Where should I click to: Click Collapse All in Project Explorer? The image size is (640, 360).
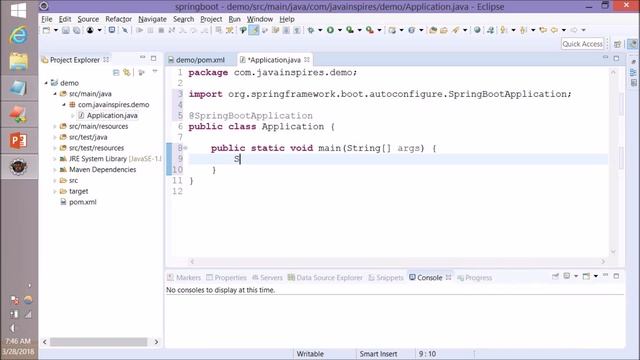click(x=116, y=72)
